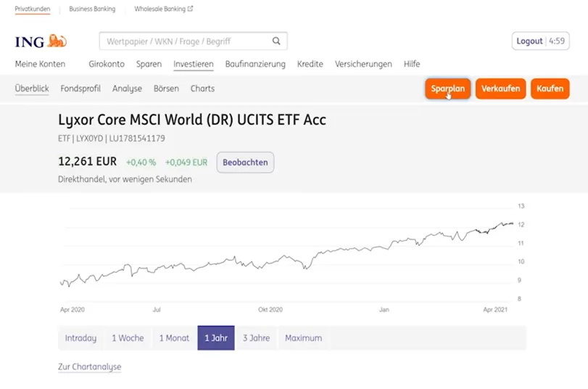Screen dimensions: 588x389
Task: Click the 12,261 EUR price value
Action: click(88, 161)
